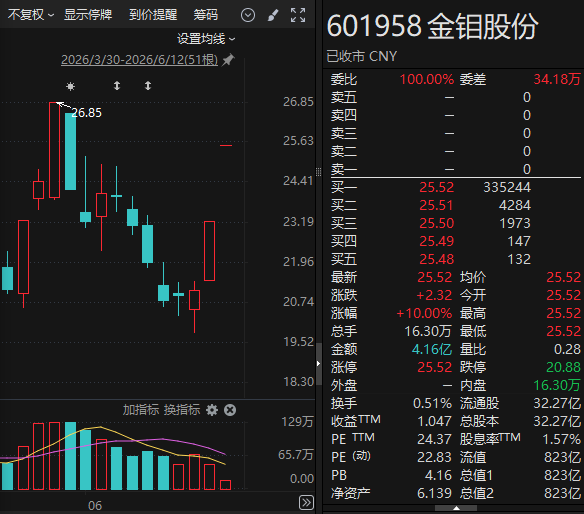Click the 26.85 high price label
584x514 pixels.
click(86, 112)
